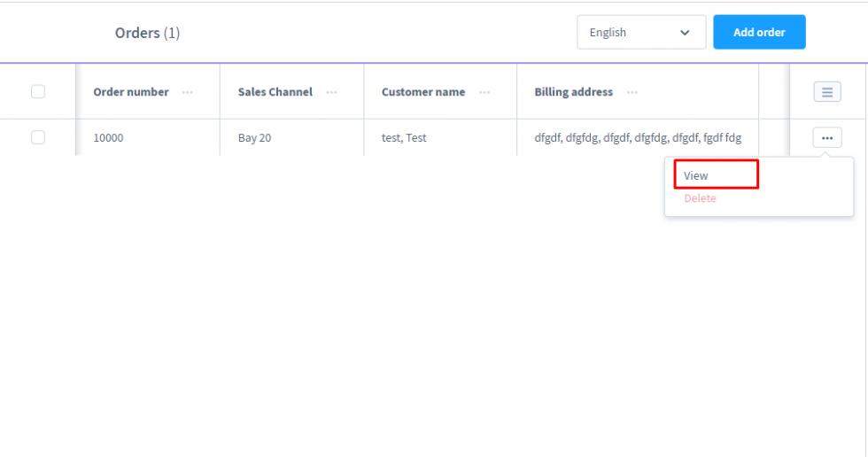Sort by the Billing address column header
The height and width of the screenshot is (457, 868).
coord(573,92)
